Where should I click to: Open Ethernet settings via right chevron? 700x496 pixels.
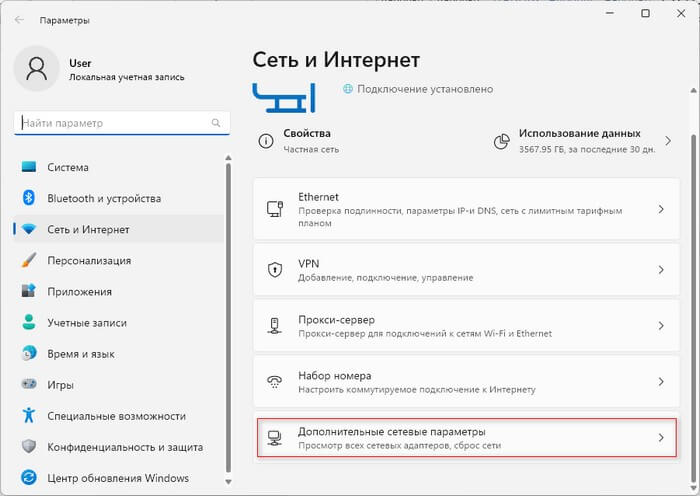pyautogui.click(x=661, y=209)
